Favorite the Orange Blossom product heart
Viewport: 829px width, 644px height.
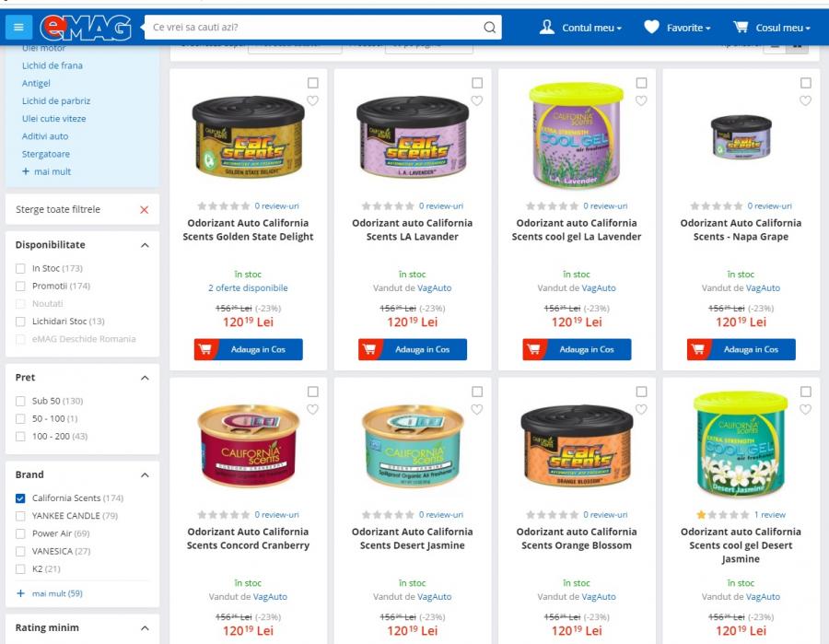point(641,409)
